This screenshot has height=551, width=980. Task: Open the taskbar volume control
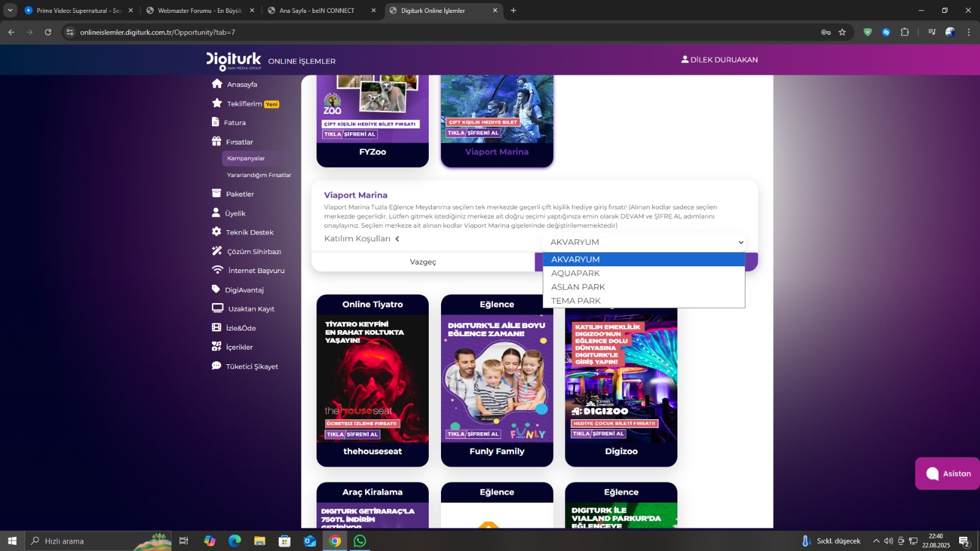coord(888,541)
